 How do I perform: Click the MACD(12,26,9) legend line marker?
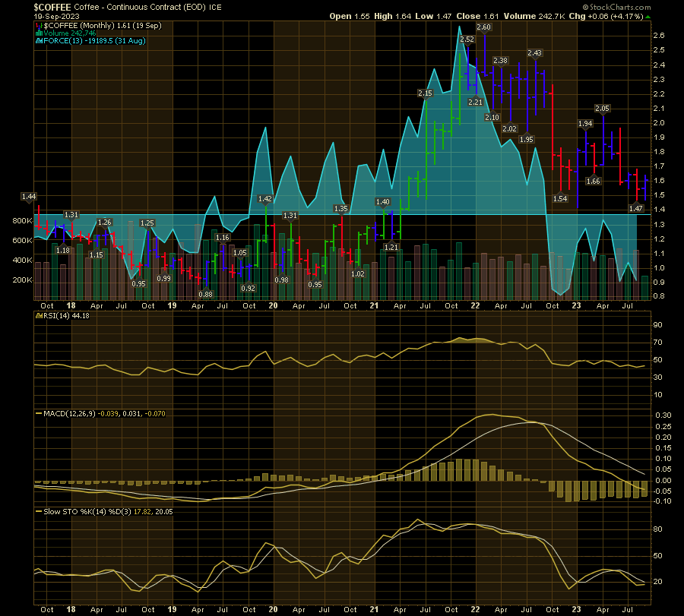[x=38, y=413]
